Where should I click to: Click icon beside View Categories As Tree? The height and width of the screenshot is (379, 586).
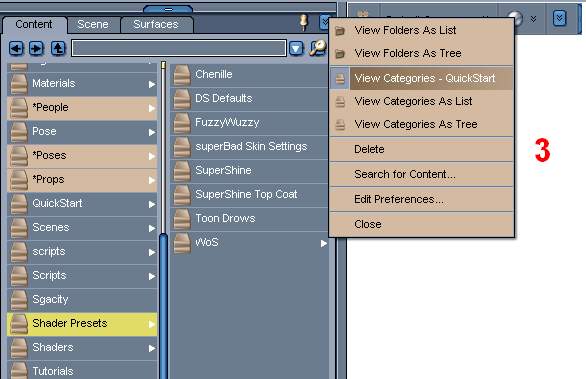tap(340, 124)
